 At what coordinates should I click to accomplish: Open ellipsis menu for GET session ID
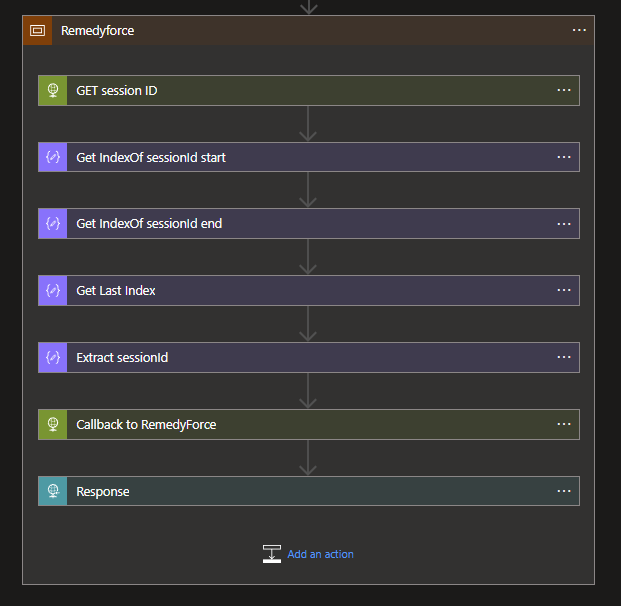point(564,90)
